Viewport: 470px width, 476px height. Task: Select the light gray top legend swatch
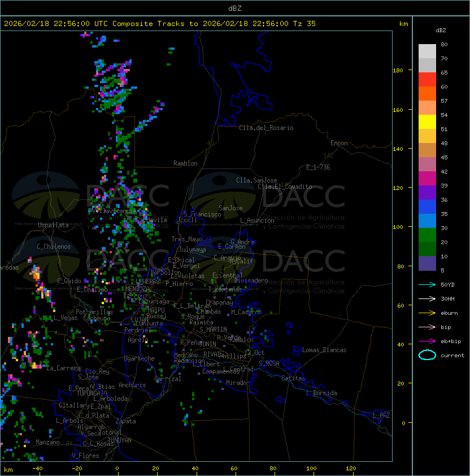pos(427,51)
